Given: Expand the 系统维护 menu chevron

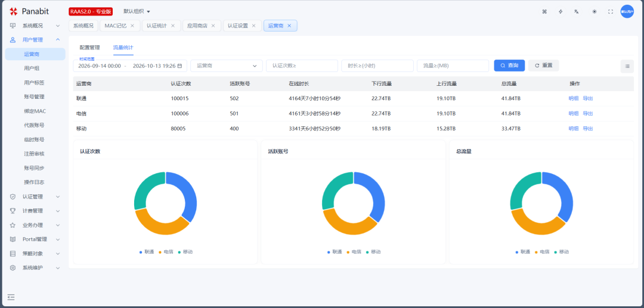Looking at the screenshot, I should click(58, 268).
